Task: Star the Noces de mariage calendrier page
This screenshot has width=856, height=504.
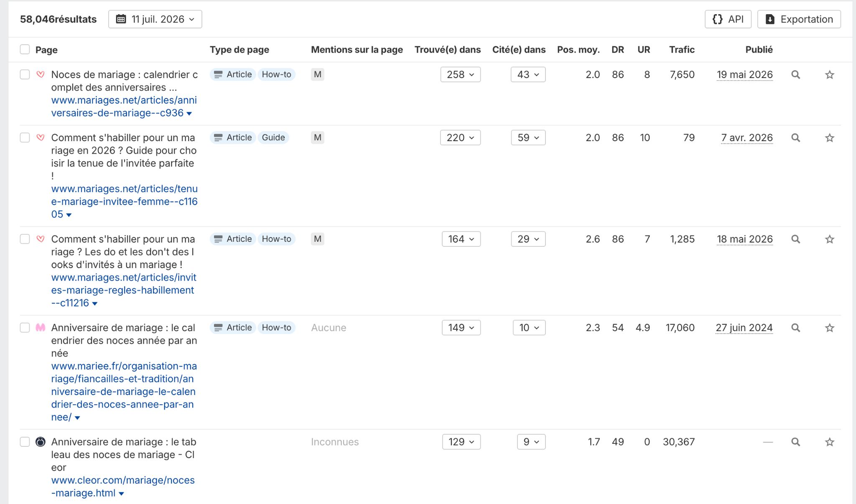Action: click(x=830, y=75)
